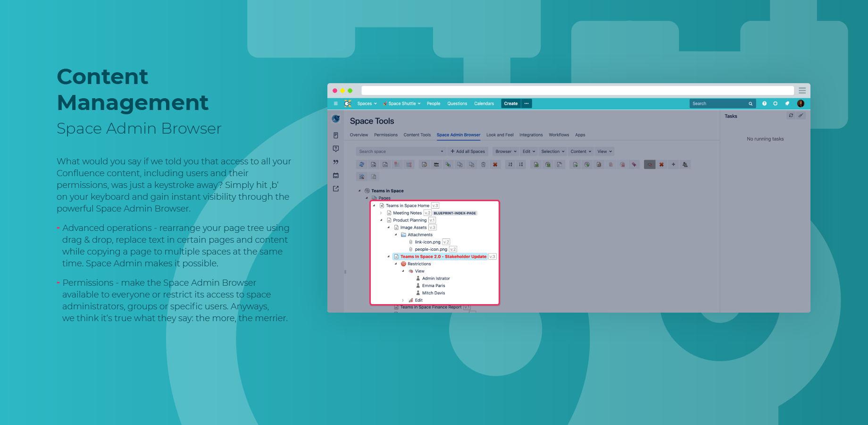This screenshot has height=425, width=868.
Task: Click the red X beside the plus icon
Action: click(661, 164)
